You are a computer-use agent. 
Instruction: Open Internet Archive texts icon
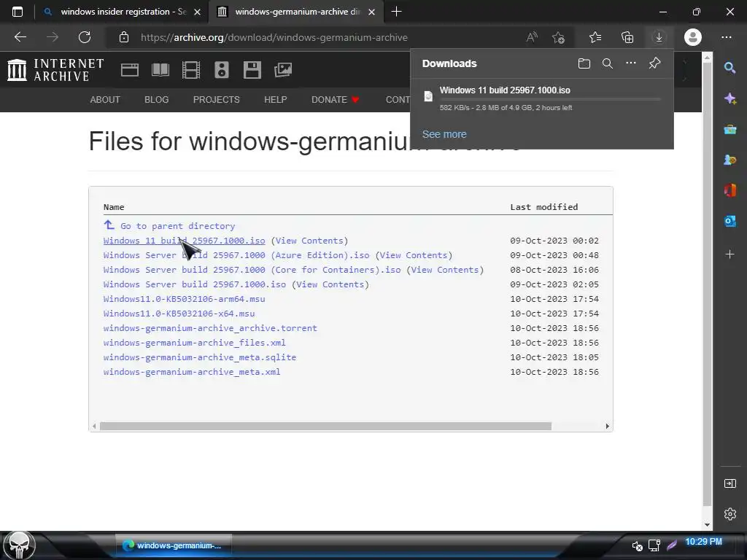click(160, 70)
